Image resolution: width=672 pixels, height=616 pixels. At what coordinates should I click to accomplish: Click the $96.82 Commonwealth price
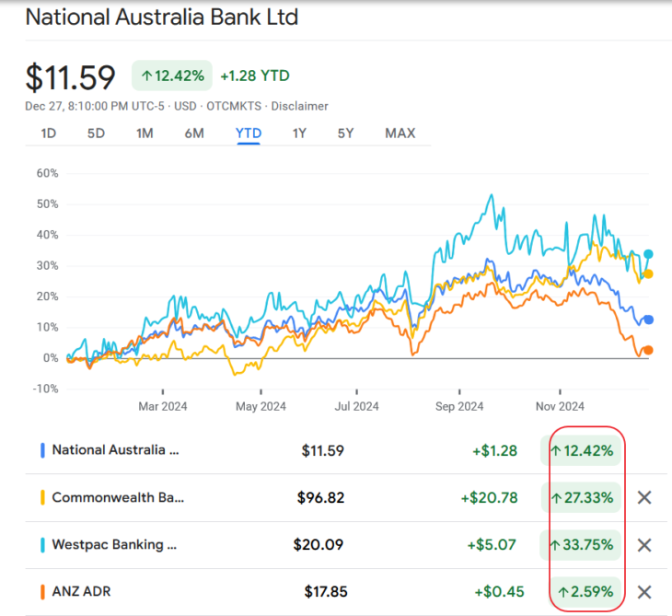320,498
